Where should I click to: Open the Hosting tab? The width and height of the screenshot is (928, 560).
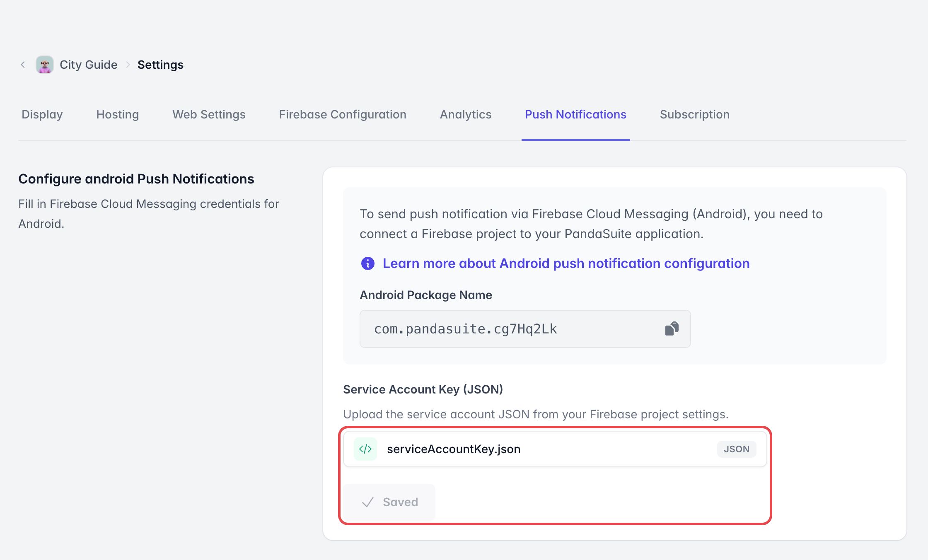tap(118, 114)
